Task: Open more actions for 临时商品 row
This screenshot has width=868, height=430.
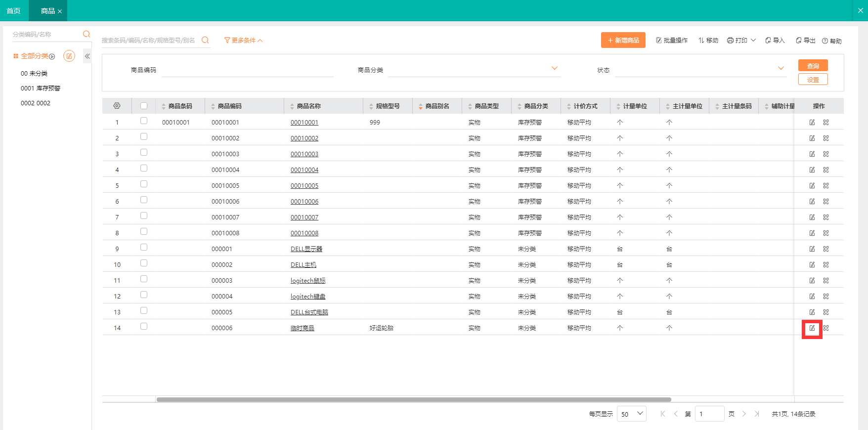Action: [x=826, y=328]
